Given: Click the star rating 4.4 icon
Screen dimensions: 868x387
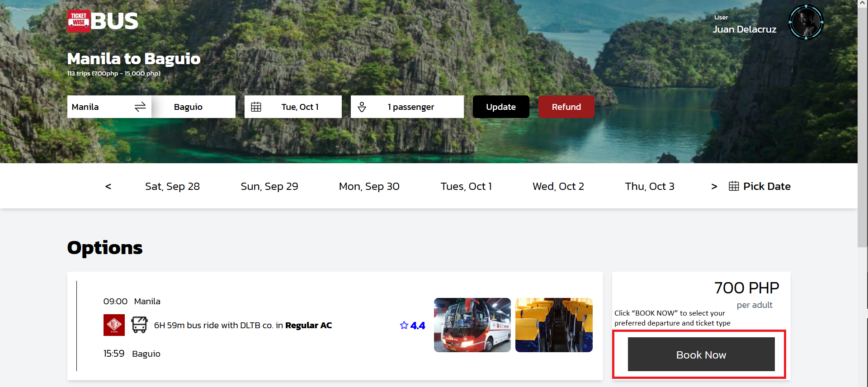Looking at the screenshot, I should (404, 325).
